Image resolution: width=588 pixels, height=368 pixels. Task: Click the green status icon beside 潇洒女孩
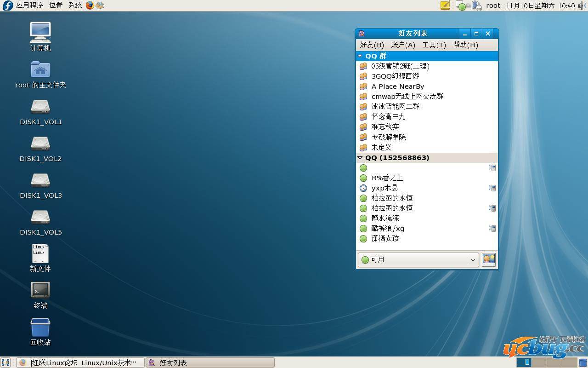(x=363, y=239)
